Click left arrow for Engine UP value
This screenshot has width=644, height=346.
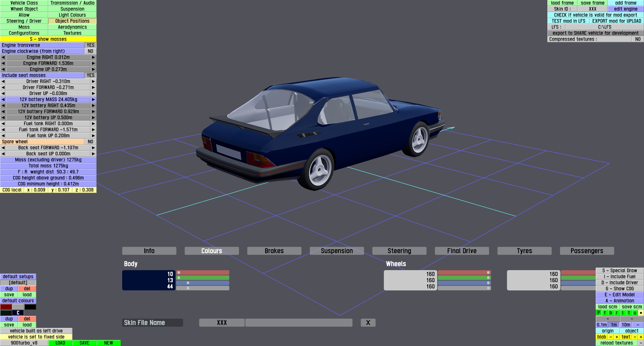pyautogui.click(x=3, y=69)
